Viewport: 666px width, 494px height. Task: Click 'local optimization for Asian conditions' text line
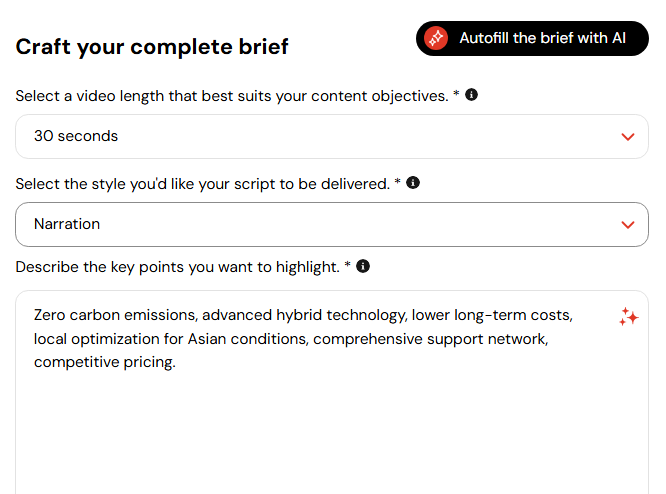click(x=171, y=339)
